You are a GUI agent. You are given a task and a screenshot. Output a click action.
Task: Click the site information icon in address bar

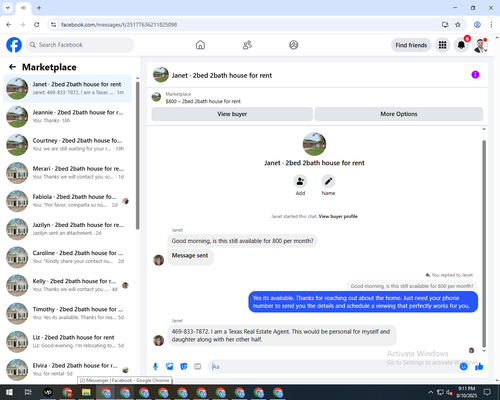(53, 24)
